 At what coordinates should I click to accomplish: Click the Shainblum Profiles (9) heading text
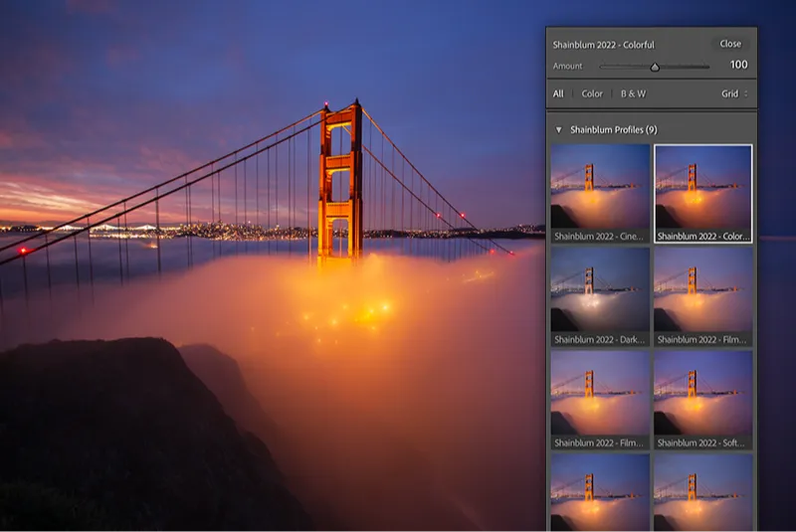pyautogui.click(x=614, y=130)
